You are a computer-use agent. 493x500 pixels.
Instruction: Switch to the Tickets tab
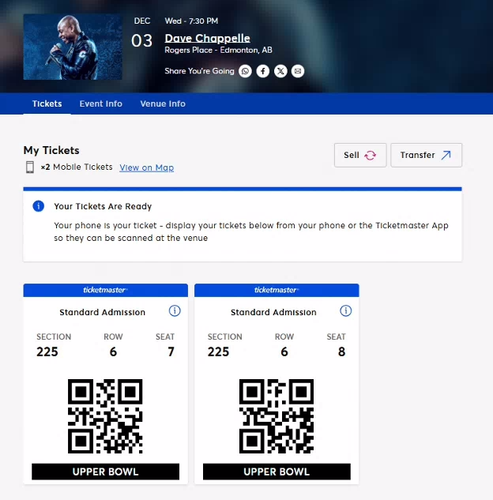(47, 104)
